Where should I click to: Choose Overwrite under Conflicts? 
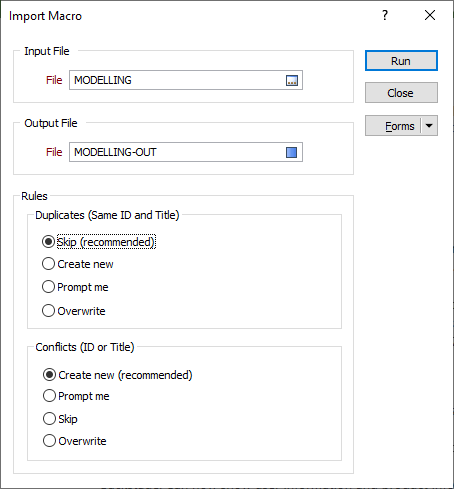coord(75,441)
